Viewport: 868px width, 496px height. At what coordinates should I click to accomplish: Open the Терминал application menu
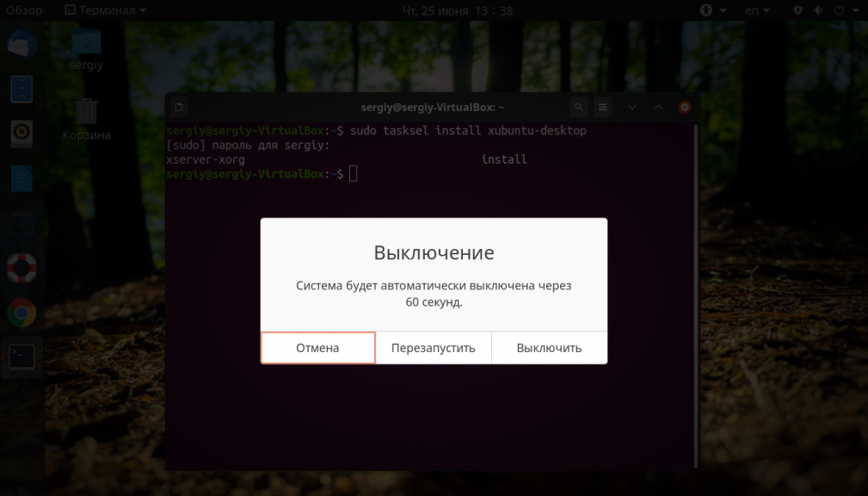point(105,10)
